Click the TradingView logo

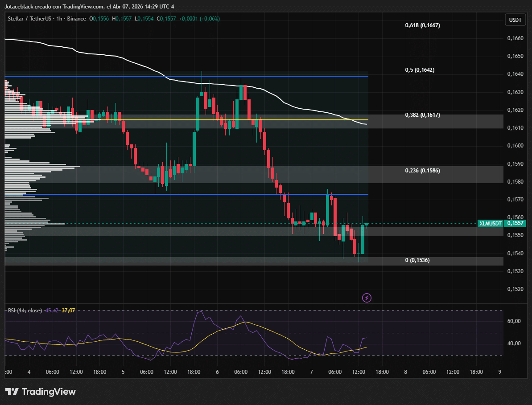(41, 392)
